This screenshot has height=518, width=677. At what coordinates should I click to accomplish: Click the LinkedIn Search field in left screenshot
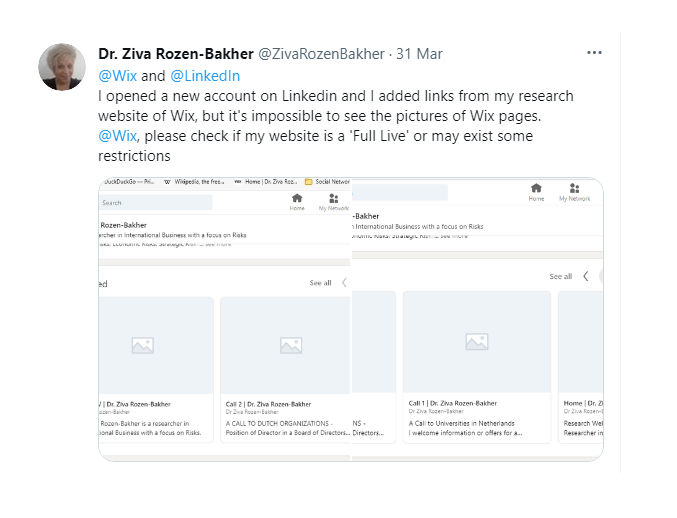click(x=155, y=202)
